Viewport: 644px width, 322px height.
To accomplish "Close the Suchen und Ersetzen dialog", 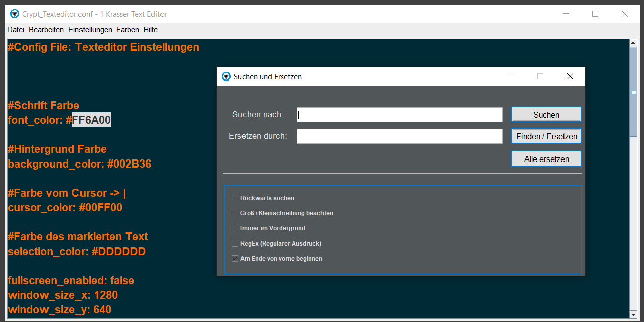I will pyautogui.click(x=570, y=76).
